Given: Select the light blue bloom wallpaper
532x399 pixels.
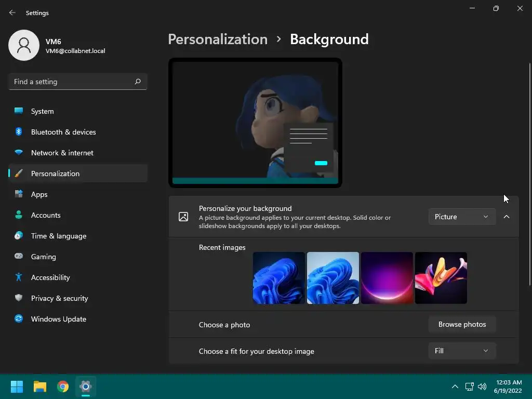Looking at the screenshot, I should [x=333, y=278].
